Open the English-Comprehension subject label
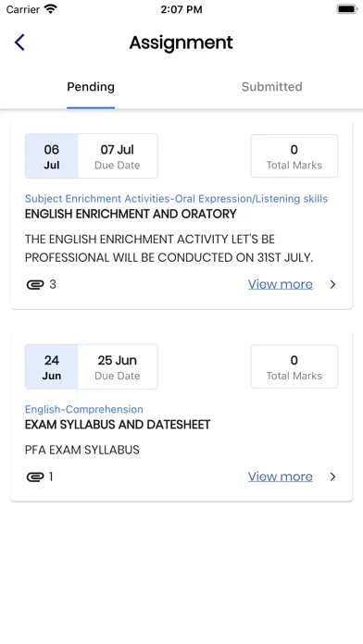Screen dimensions: 363x644 tap(84, 410)
